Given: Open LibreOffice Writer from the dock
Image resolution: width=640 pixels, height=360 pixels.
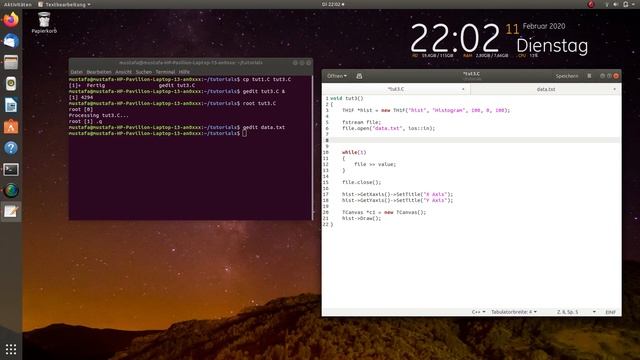Looking at the screenshot, I should [x=11, y=105].
